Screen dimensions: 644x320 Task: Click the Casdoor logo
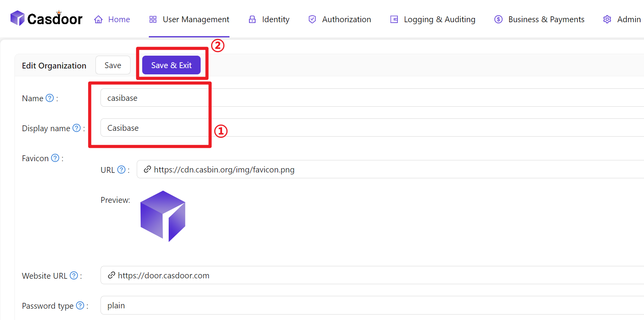(46, 19)
